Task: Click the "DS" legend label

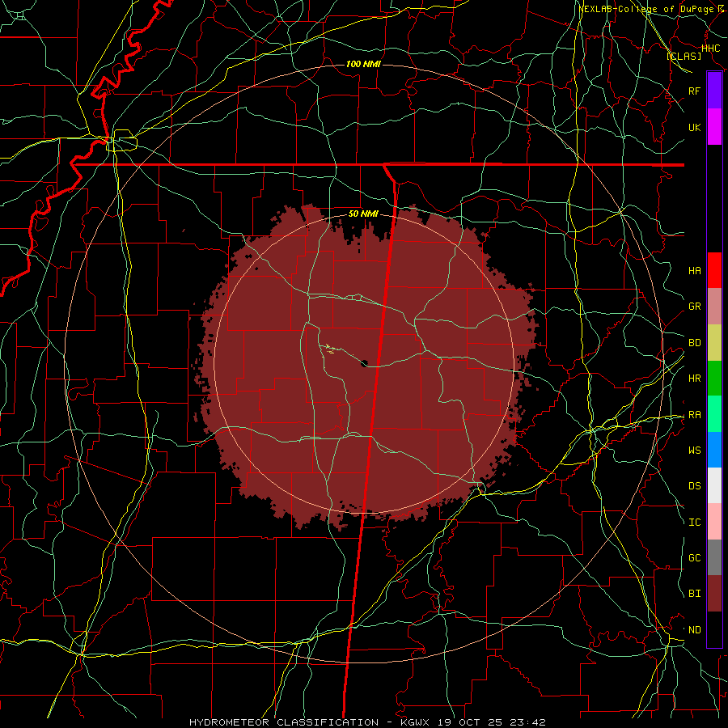Action: pos(694,485)
